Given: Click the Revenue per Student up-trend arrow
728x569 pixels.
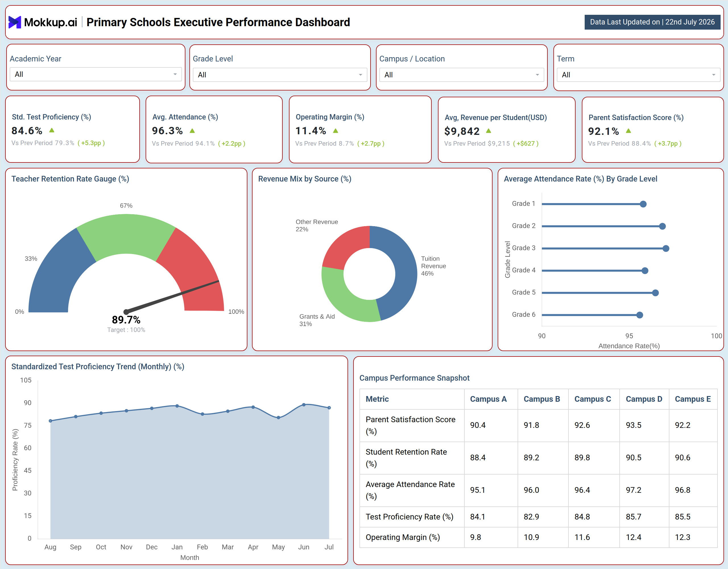Looking at the screenshot, I should (489, 131).
